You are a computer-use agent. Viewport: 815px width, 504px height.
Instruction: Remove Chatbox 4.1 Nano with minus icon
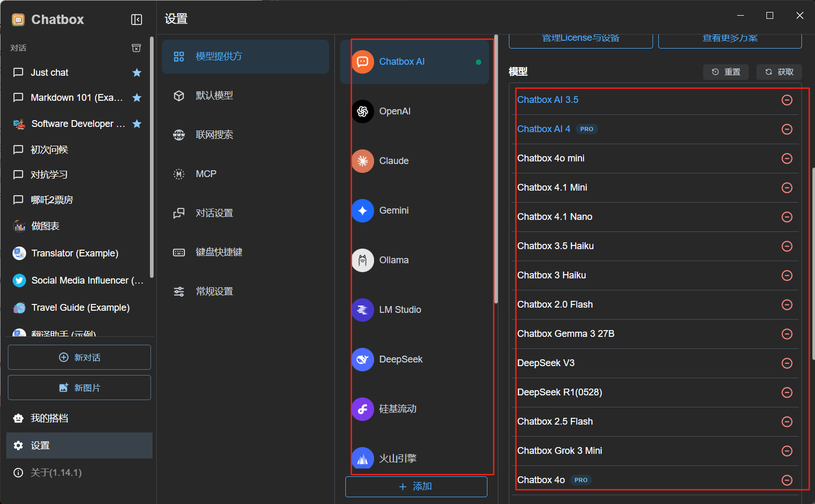787,217
